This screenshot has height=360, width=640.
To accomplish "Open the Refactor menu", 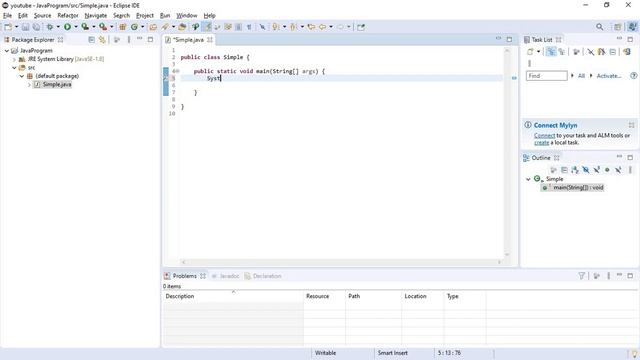I will point(68,16).
